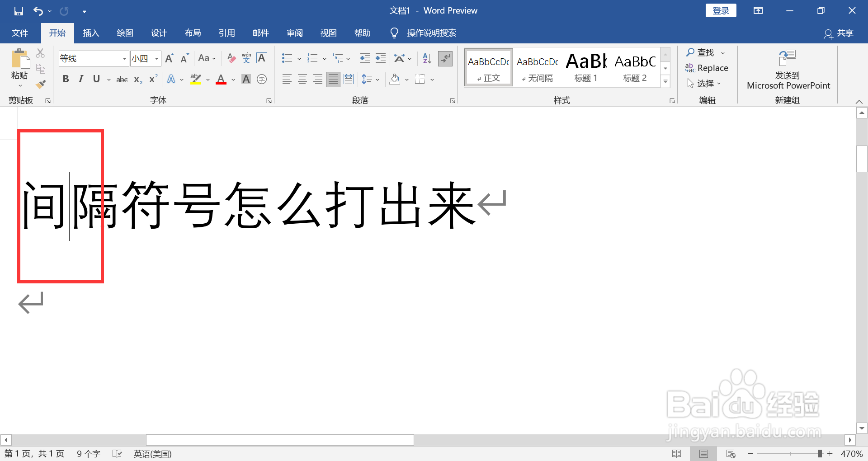
Task: Apply center text alignment
Action: [302, 79]
